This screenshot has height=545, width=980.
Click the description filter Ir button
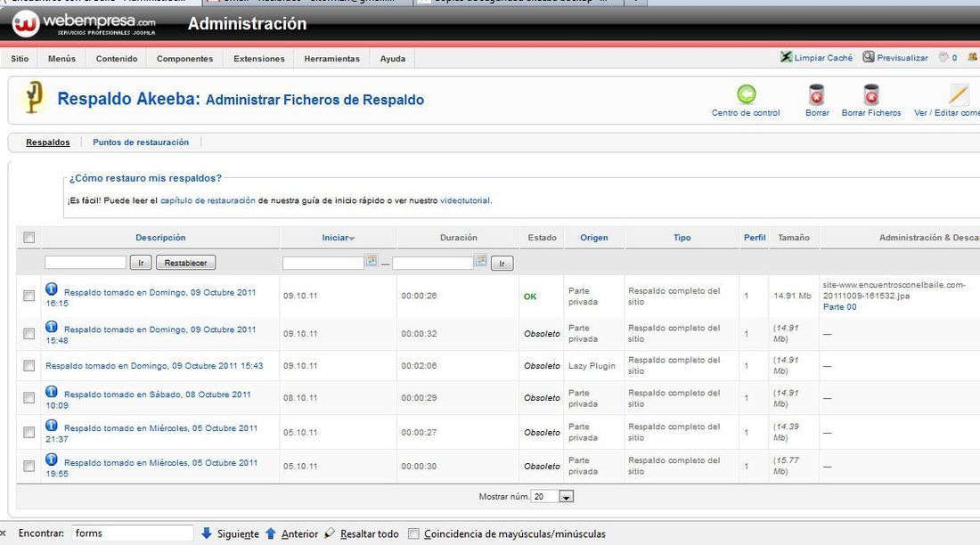[x=141, y=263]
